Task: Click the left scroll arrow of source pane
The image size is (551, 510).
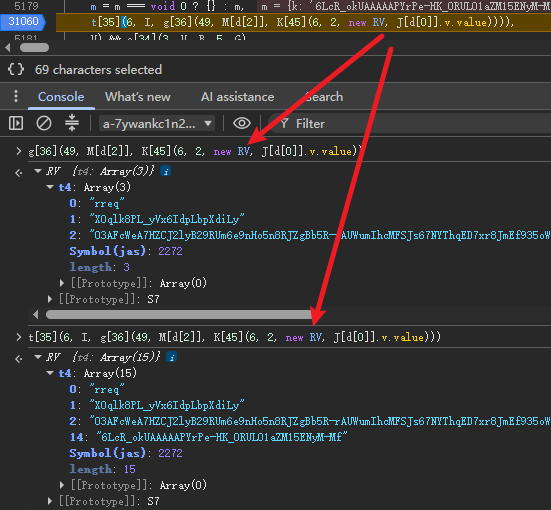Action: [8, 47]
